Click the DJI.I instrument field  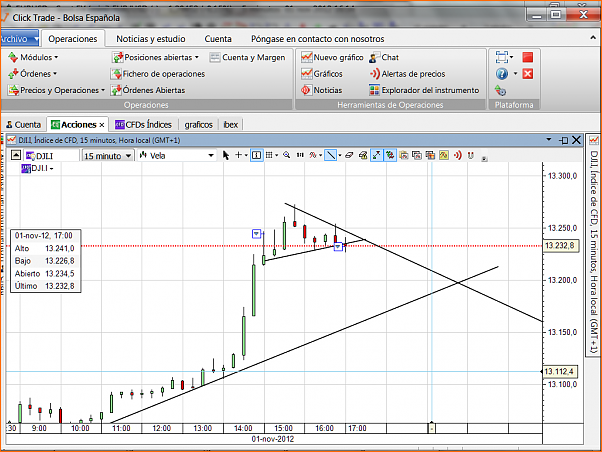(x=51, y=156)
